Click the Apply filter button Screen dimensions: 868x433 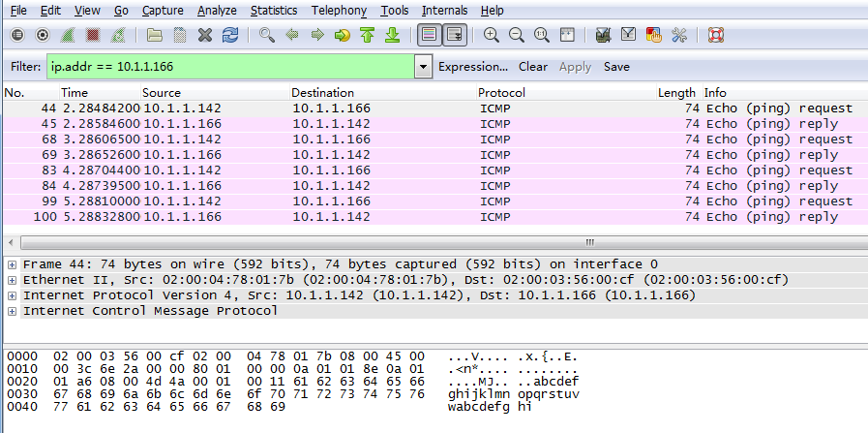(575, 67)
